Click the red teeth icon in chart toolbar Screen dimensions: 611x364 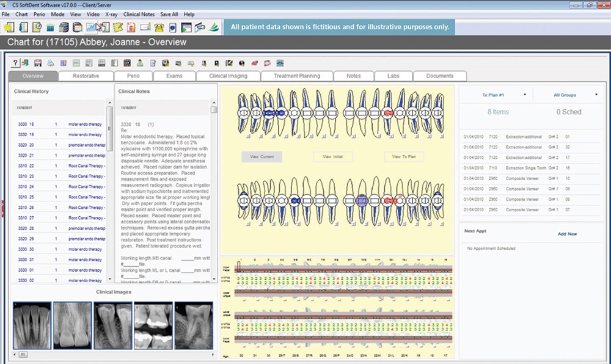[254, 63]
